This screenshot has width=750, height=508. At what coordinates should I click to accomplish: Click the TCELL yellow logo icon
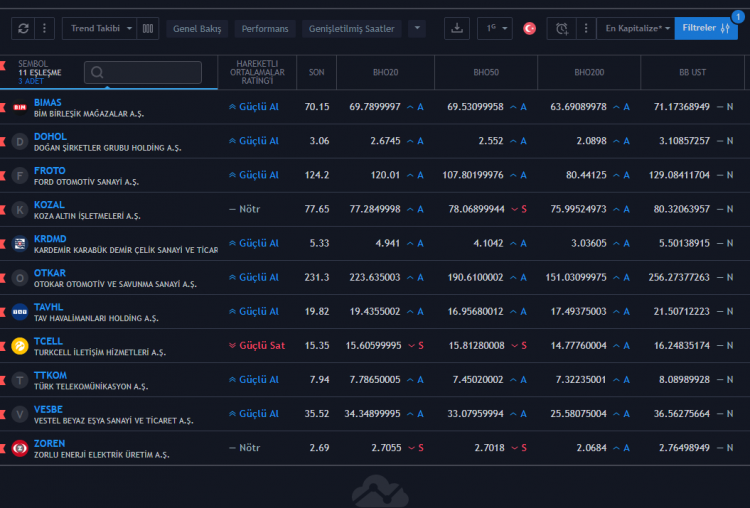point(20,346)
